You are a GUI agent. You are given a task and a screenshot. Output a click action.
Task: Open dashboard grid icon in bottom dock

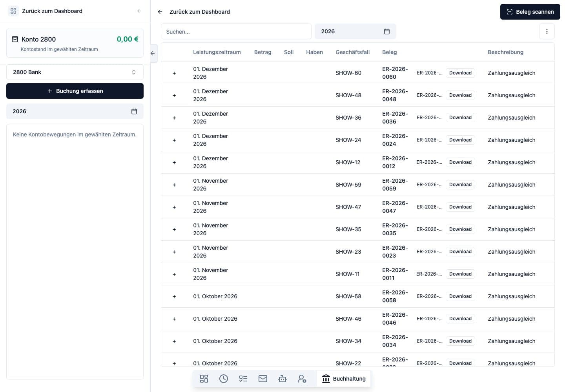click(204, 379)
